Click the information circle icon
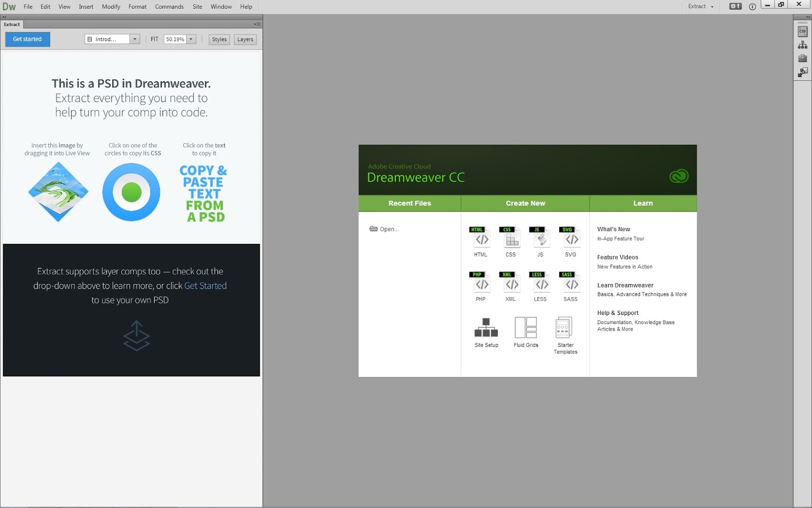Image resolution: width=812 pixels, height=508 pixels. tap(752, 7)
